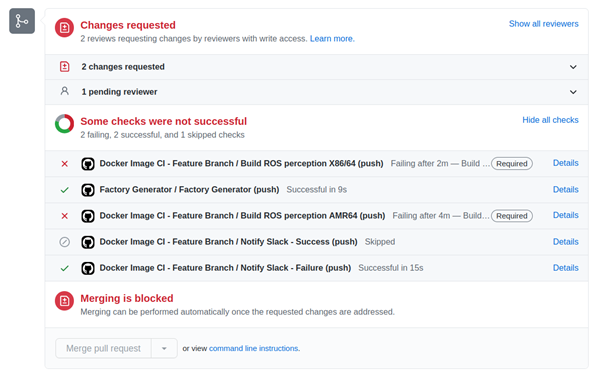
Task: Click the file diff icon beside 2 changes requested
Action: (64, 66)
